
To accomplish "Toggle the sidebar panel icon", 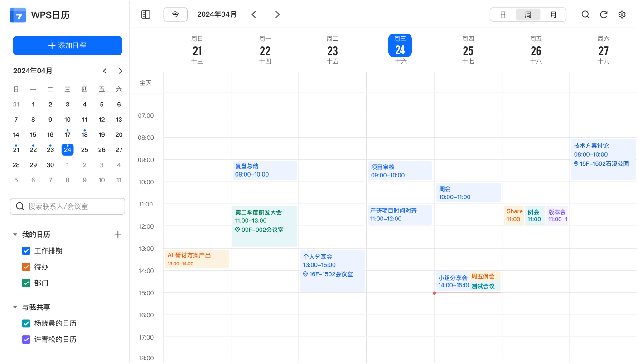I will pos(145,14).
